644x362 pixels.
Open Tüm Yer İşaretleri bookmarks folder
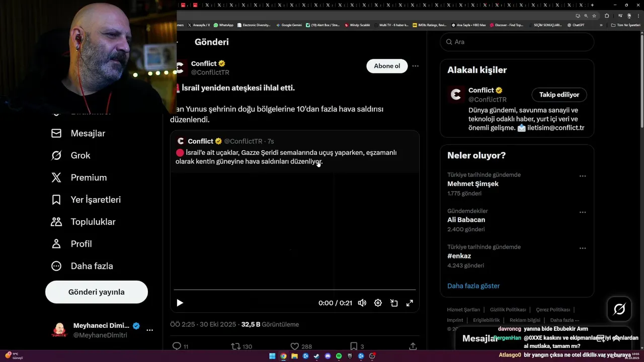point(625,25)
